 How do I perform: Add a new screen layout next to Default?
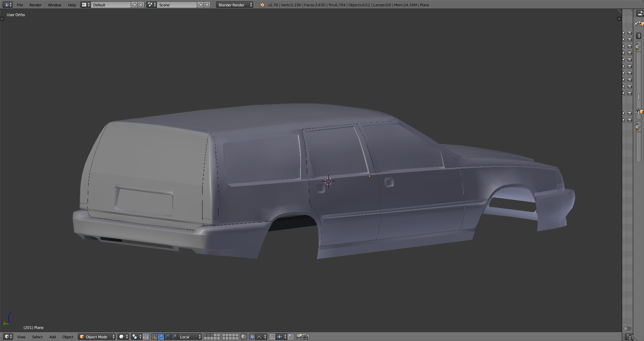click(135, 5)
